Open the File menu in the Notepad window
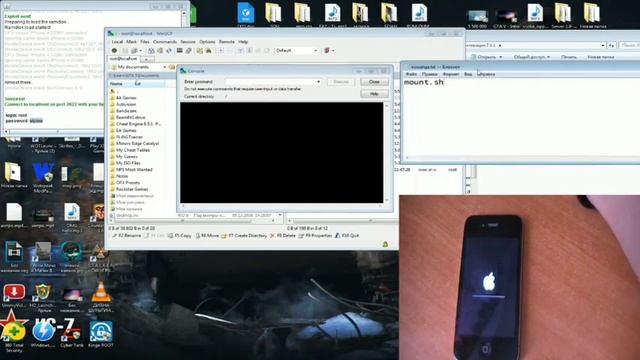 coord(411,74)
